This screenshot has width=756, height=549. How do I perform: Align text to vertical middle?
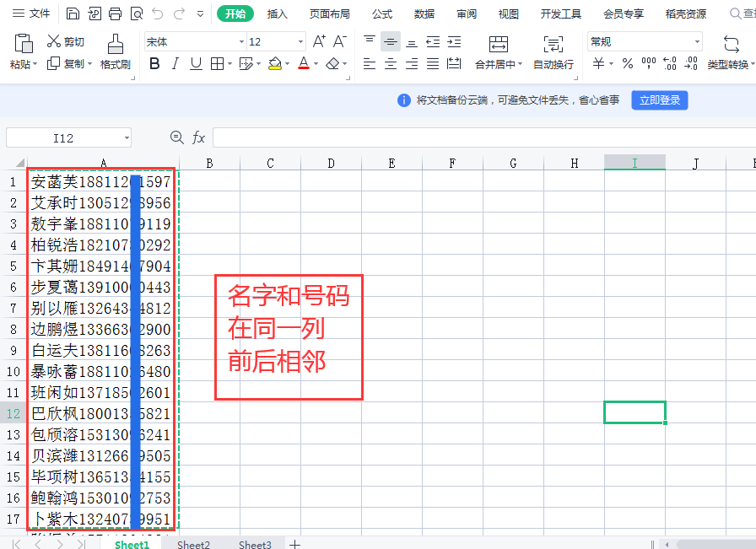pyautogui.click(x=391, y=42)
